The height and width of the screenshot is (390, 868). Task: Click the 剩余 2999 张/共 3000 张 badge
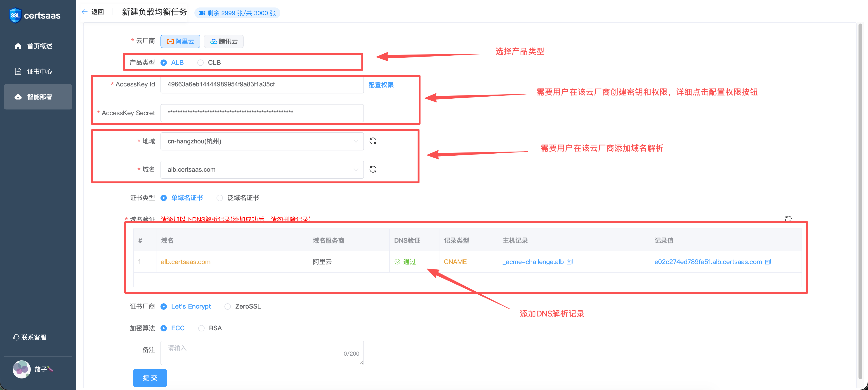tap(237, 13)
